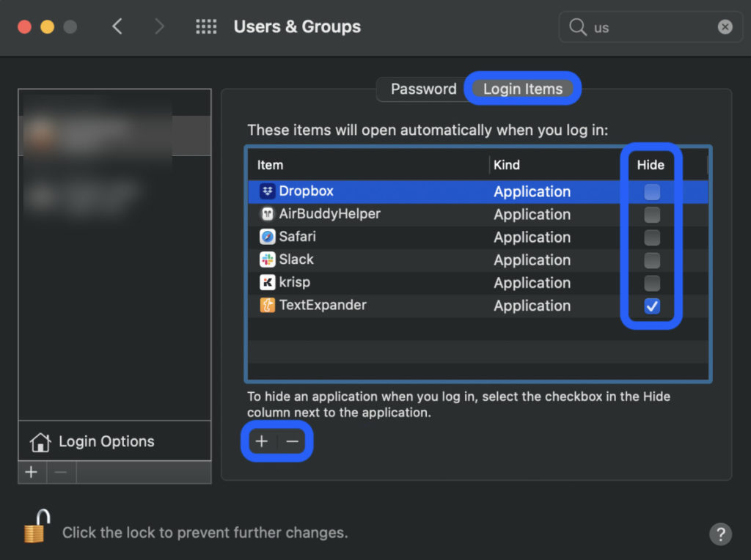The width and height of the screenshot is (751, 560).
Task: Remove the selected login item
Action: pos(291,441)
